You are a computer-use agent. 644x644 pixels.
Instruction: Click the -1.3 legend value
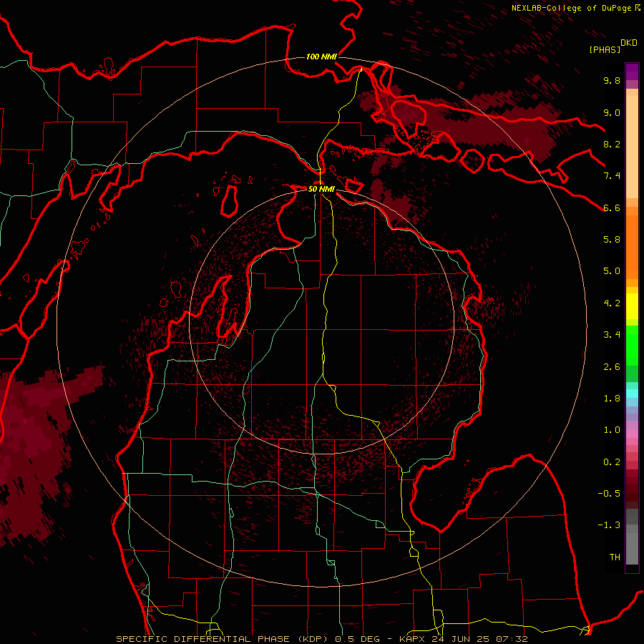pyautogui.click(x=609, y=525)
